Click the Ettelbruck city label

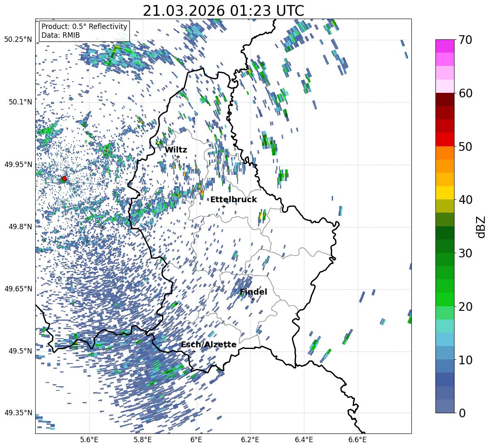[233, 200]
